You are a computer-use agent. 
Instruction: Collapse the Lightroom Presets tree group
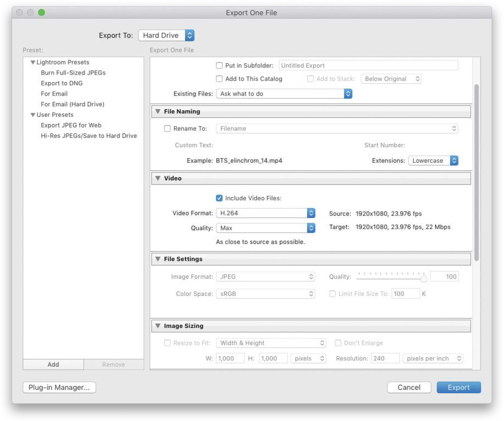pos(33,62)
